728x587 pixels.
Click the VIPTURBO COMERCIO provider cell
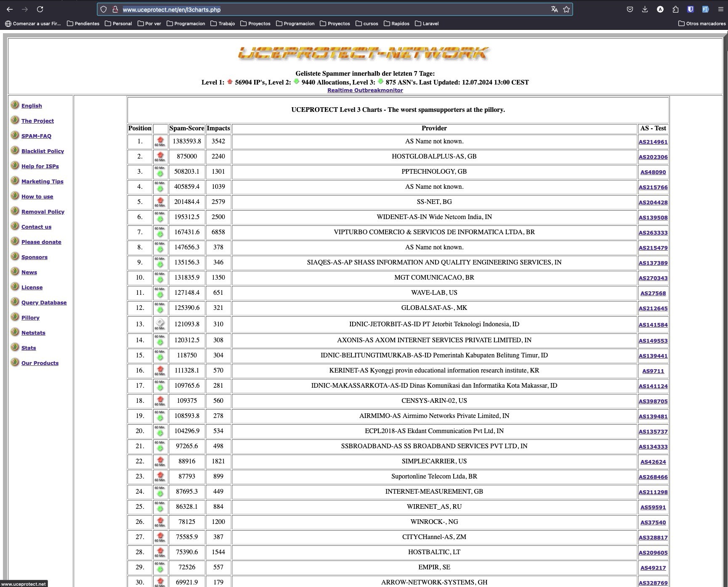point(434,232)
